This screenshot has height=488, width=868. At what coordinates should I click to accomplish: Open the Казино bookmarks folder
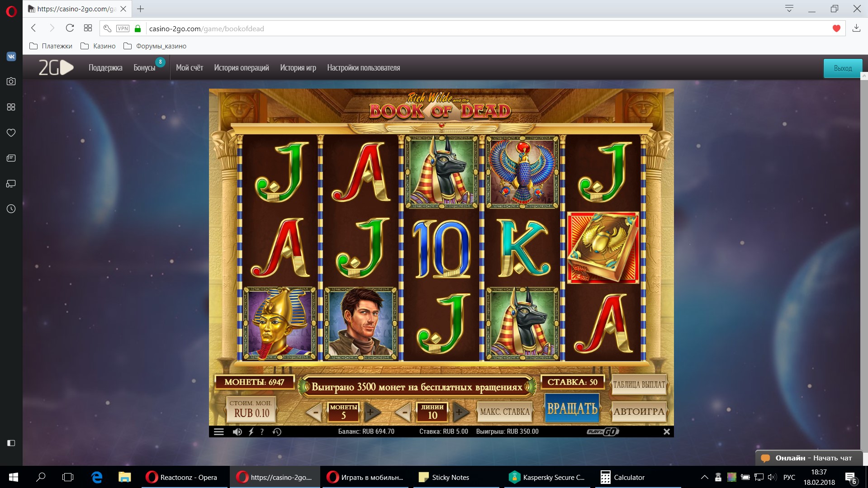[98, 46]
